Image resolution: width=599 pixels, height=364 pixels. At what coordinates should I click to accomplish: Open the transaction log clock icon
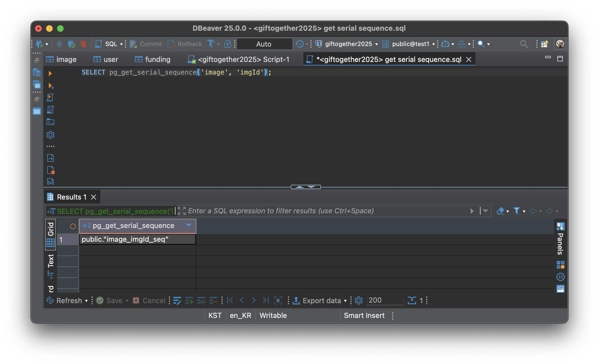tap(299, 44)
